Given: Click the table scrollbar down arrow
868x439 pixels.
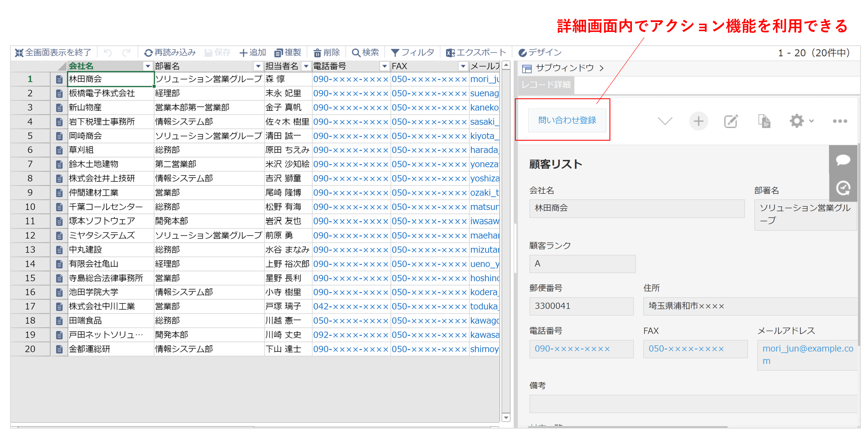Looking at the screenshot, I should pos(506,417).
